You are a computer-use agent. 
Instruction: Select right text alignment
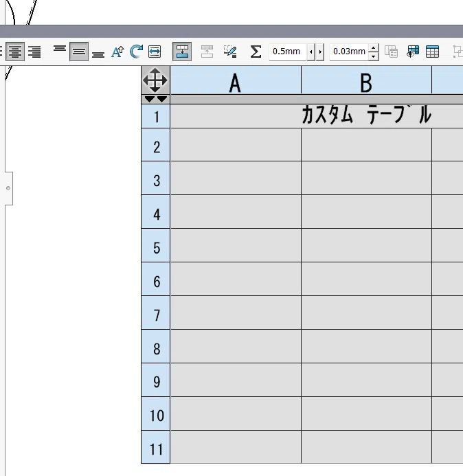click(x=34, y=52)
